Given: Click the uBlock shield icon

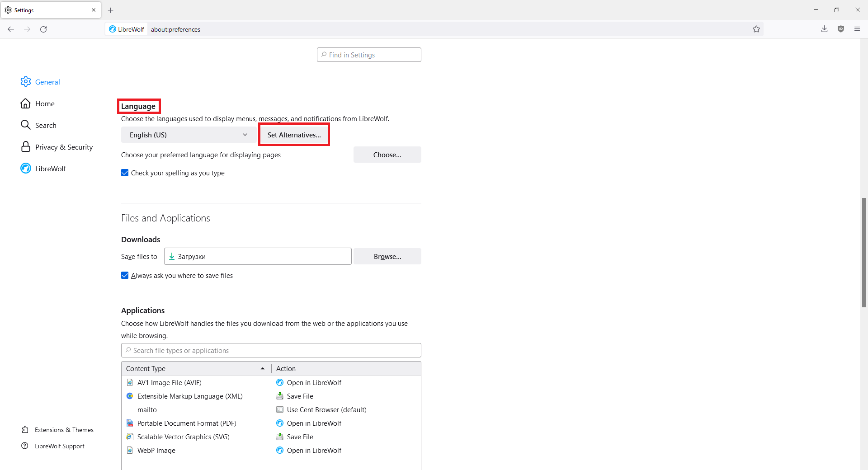Looking at the screenshot, I should 840,29.
